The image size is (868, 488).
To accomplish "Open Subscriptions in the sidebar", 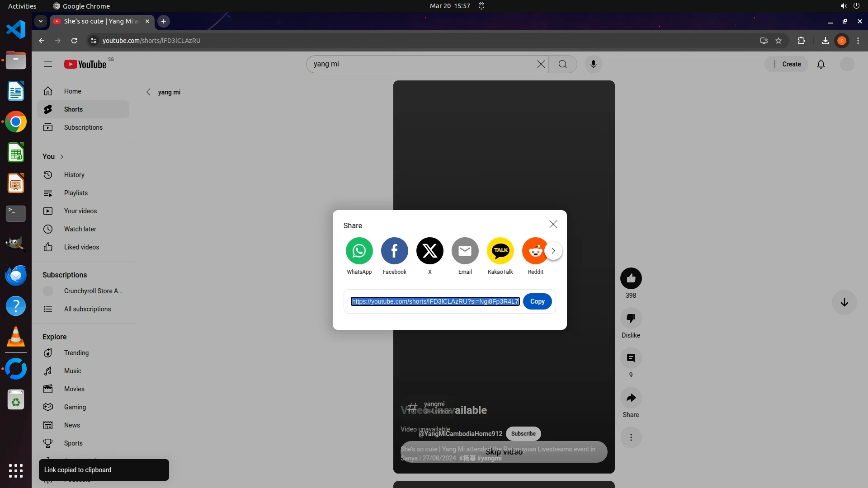I will (83, 127).
